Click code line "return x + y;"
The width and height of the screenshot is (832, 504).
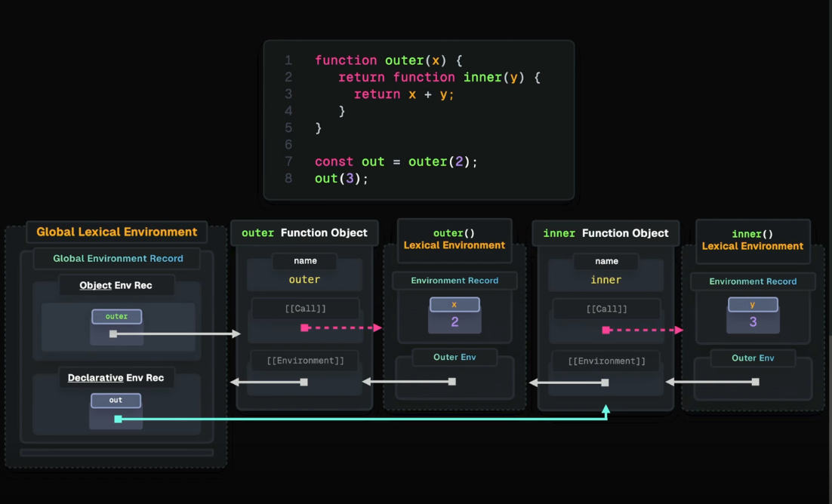point(405,94)
